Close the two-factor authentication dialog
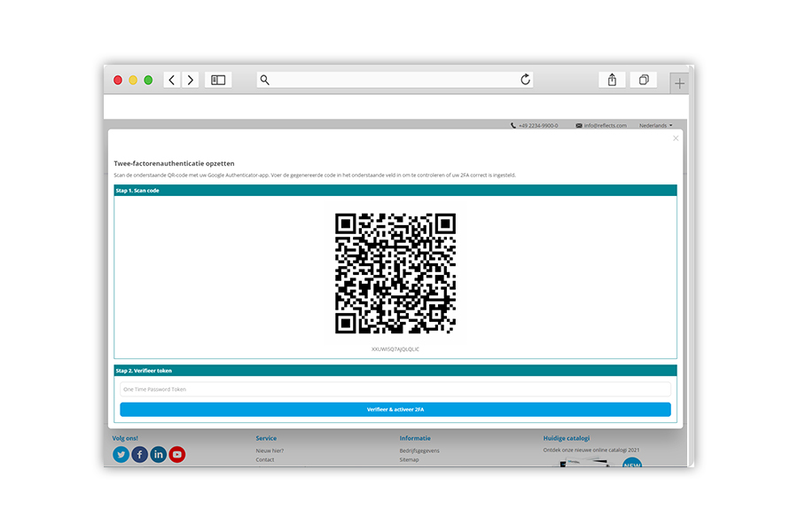The height and width of the screenshot is (532, 798). point(676,138)
